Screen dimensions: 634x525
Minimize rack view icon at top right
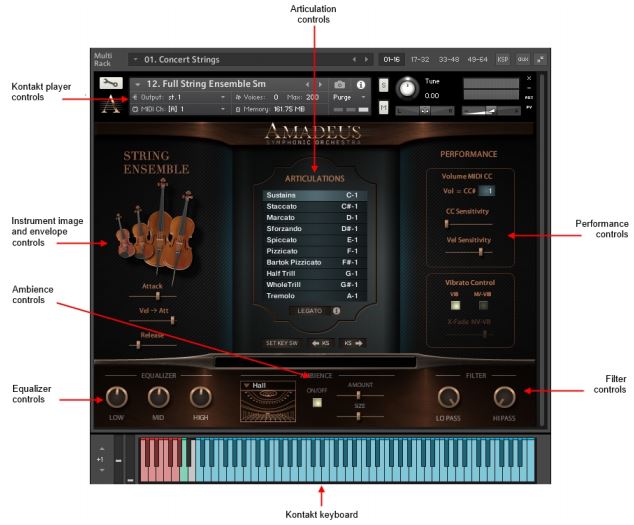541,59
